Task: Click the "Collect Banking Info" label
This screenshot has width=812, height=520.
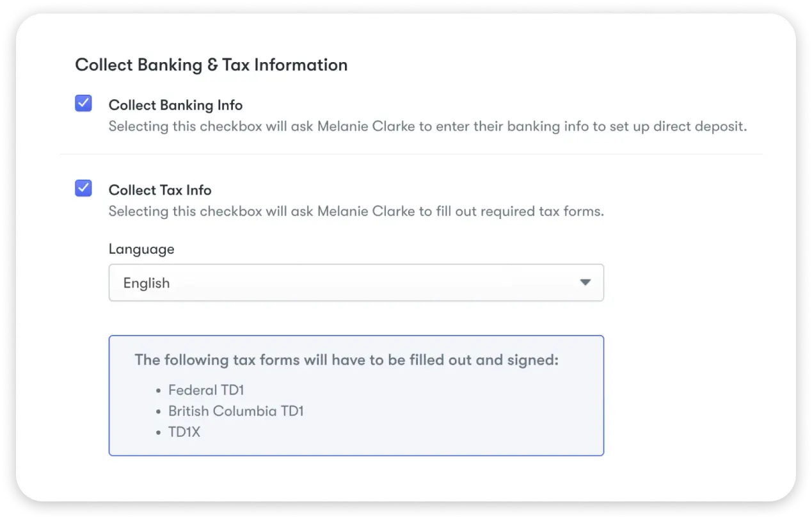Action: pos(175,105)
